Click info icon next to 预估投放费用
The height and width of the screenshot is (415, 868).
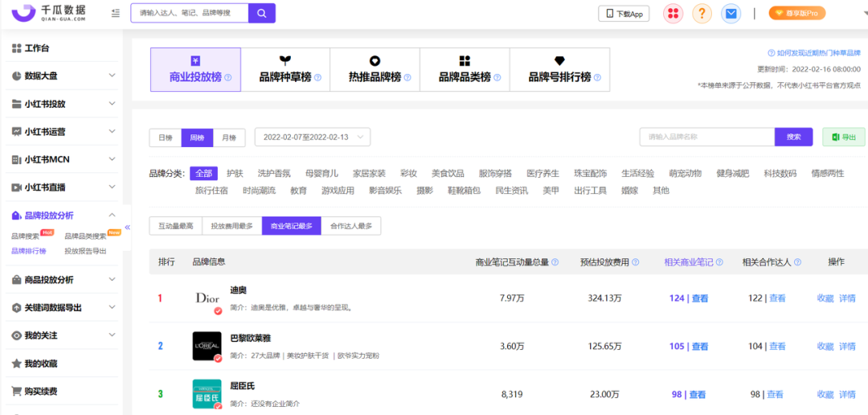point(636,262)
